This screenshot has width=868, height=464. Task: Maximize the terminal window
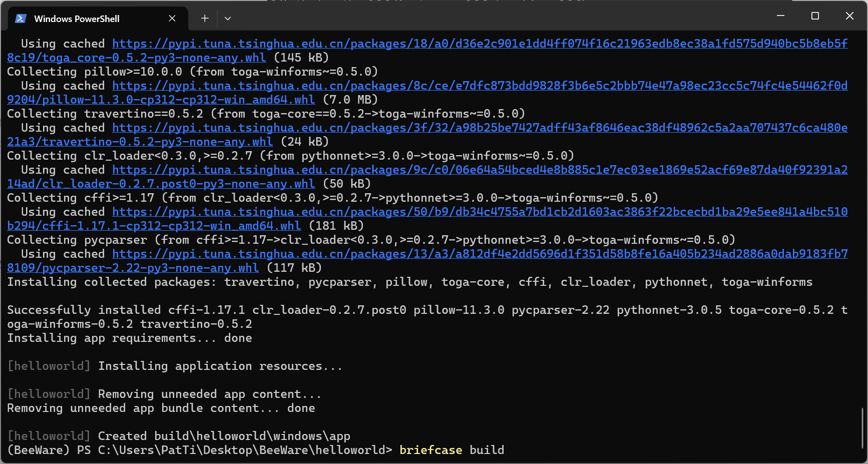[815, 16]
